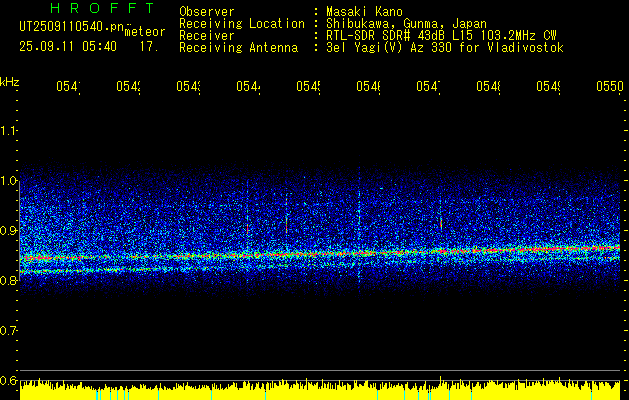The width and height of the screenshot is (629, 400).
Task: Click the HROFFT title text
Action: 103,8
